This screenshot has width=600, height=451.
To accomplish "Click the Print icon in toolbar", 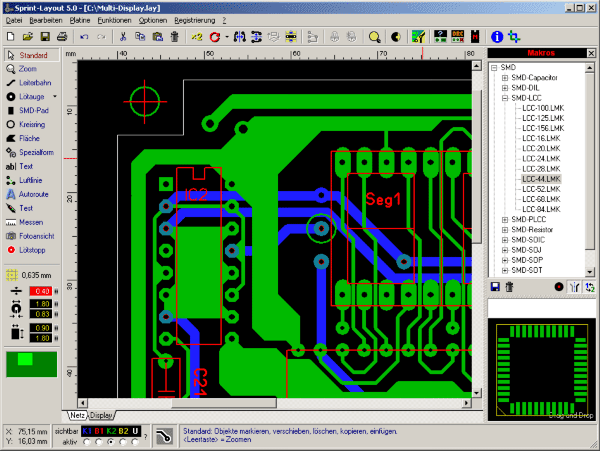I will [60, 36].
